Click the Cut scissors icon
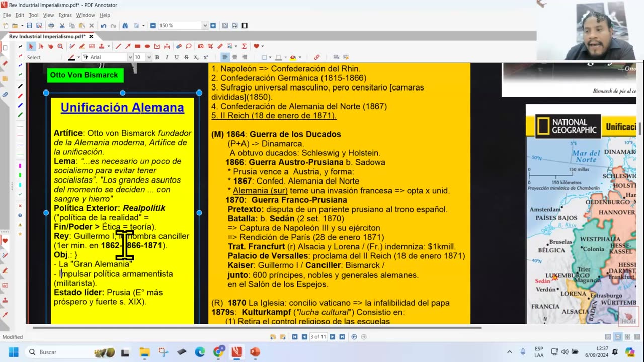 coord(62,25)
